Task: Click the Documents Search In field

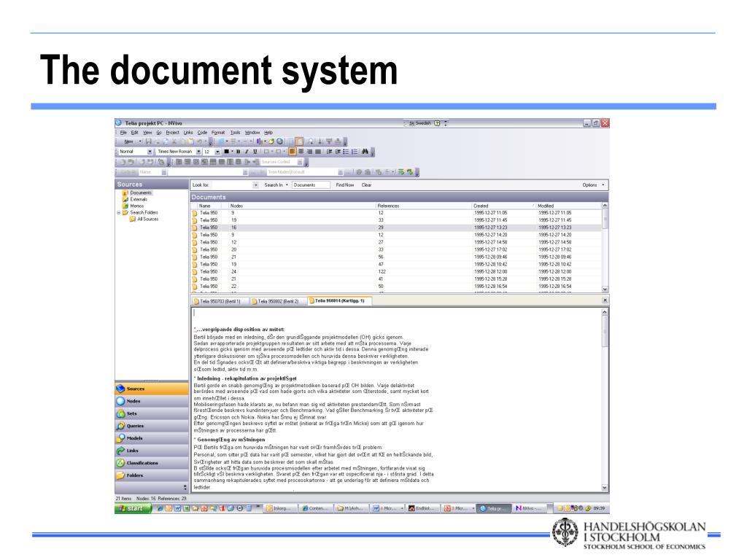Action: pos(311,184)
